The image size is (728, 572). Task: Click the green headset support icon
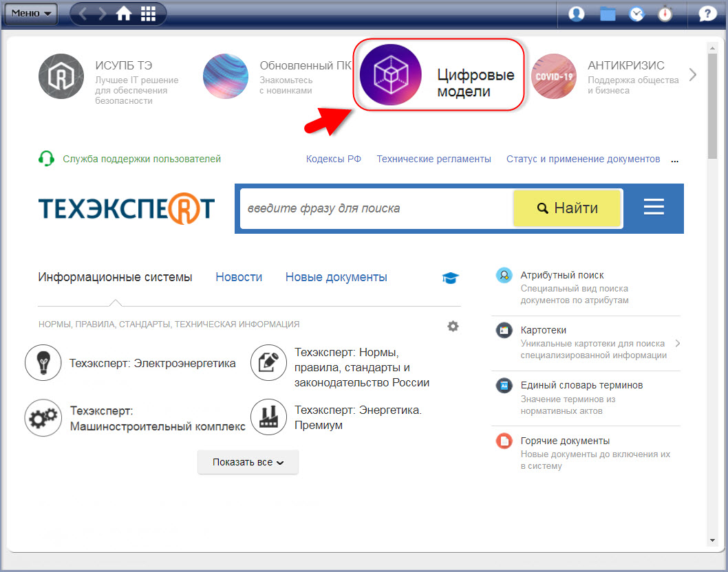[x=46, y=159]
